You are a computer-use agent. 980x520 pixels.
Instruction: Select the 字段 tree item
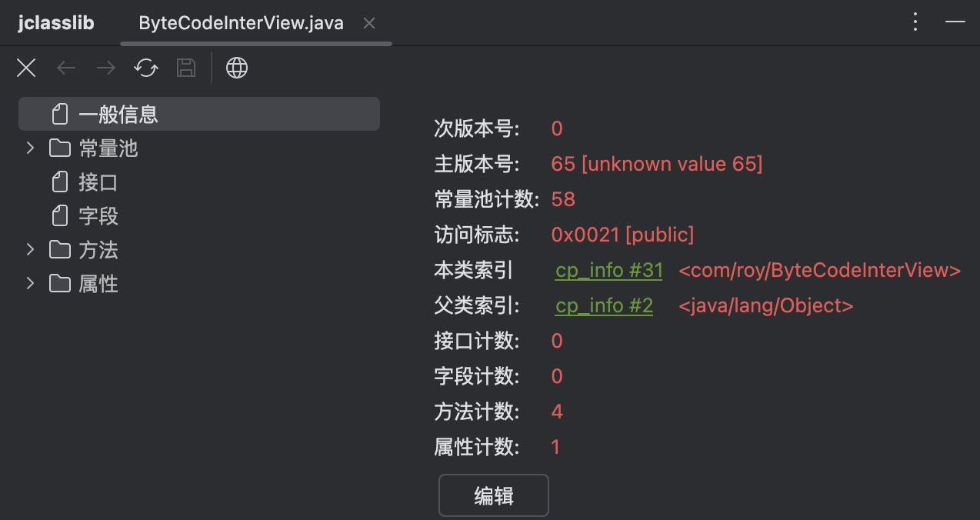pos(98,216)
